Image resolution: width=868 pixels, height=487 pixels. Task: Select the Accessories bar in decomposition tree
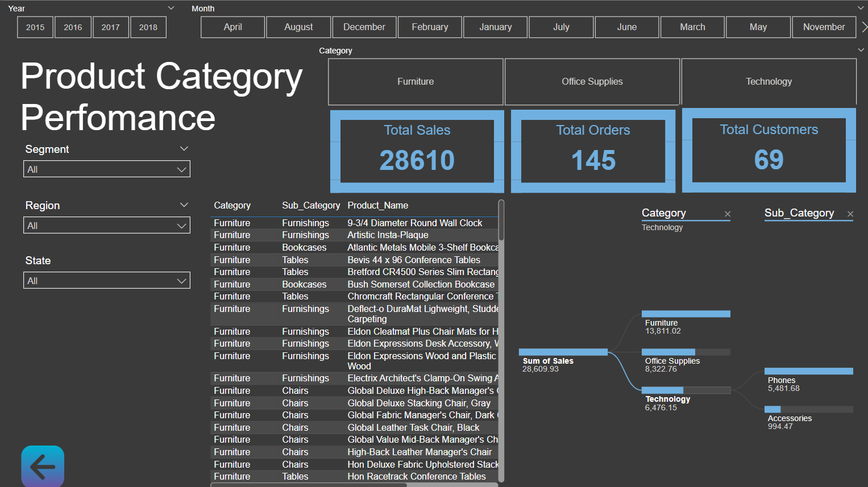point(809,409)
